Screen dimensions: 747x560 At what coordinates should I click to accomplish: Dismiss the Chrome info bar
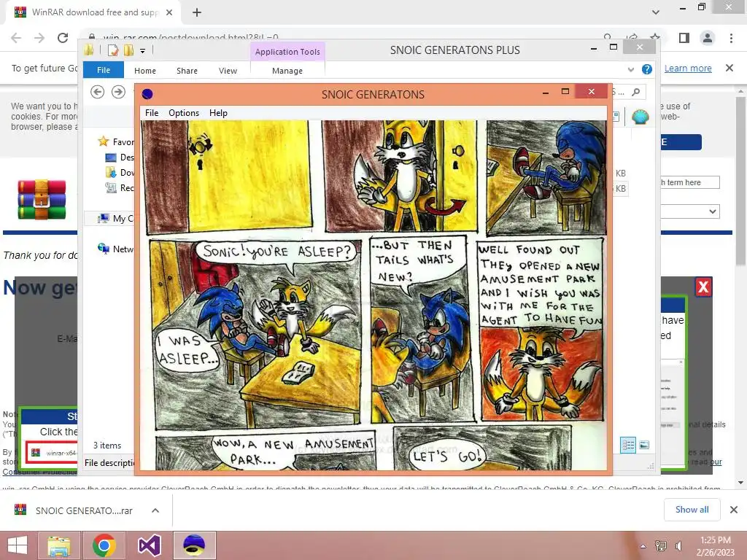click(729, 68)
